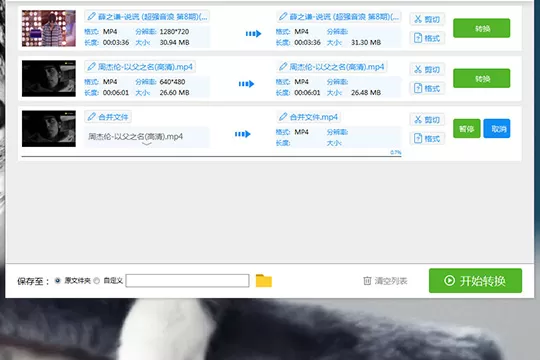The width and height of the screenshot is (540, 360).
Task: Click 剪切 for the 薛之谦-说谎 row
Action: click(427, 19)
